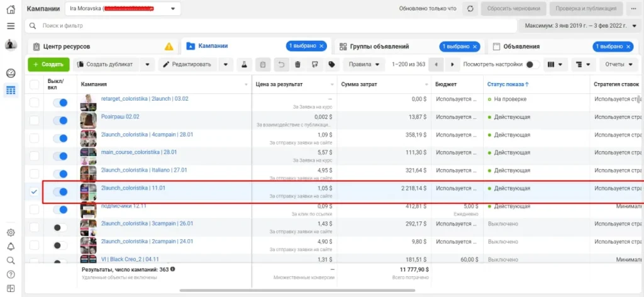Click the undo arrow icon
The height and width of the screenshot is (297, 644).
pos(282,64)
